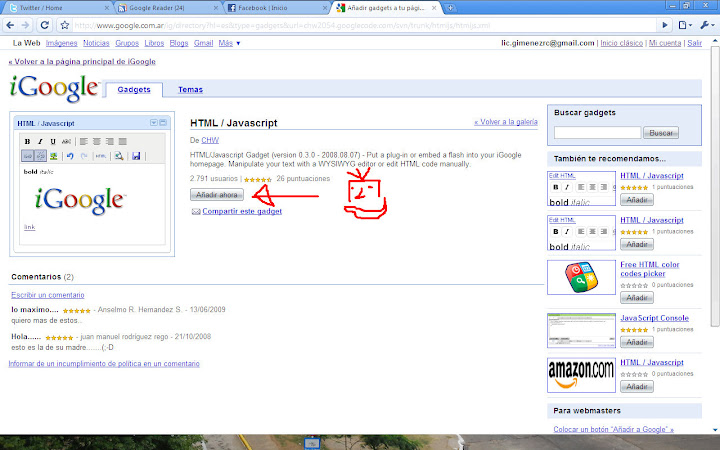The height and width of the screenshot is (450, 720).
Task: Justify text in the gadget editor
Action: point(123,141)
